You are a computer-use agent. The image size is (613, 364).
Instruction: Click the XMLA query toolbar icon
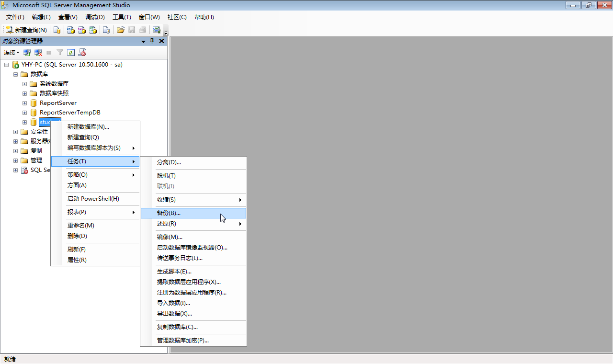pos(93,30)
